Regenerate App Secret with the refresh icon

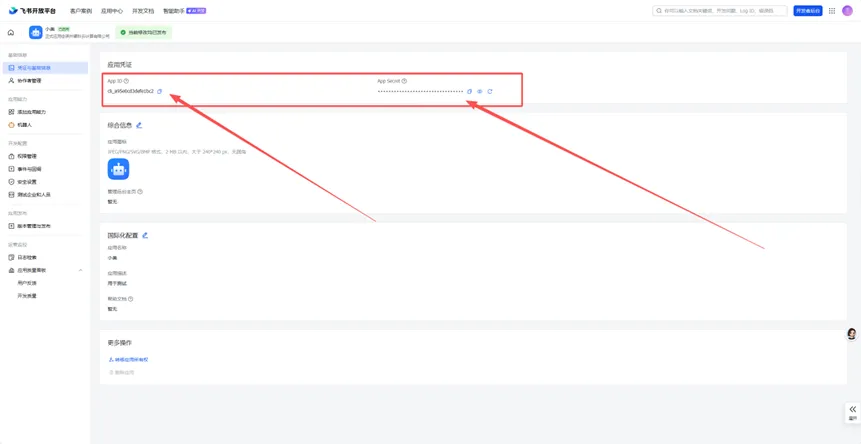489,92
